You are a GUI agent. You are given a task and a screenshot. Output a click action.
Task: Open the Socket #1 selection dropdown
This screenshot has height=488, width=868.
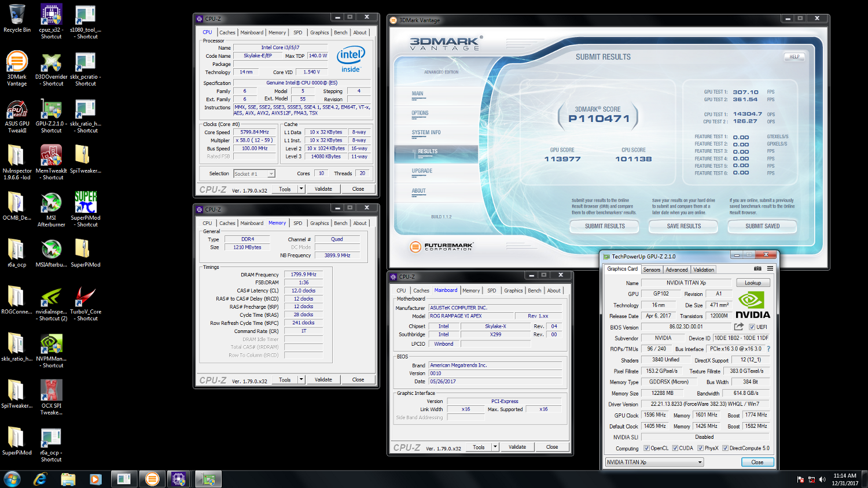tap(254, 173)
